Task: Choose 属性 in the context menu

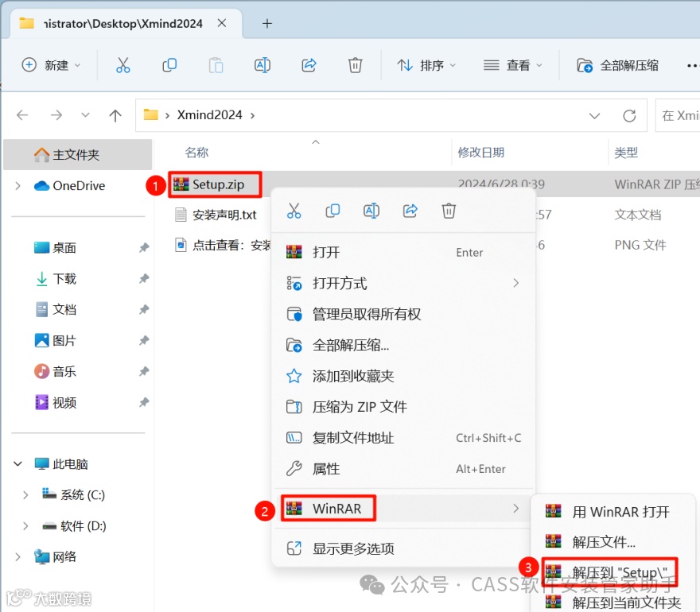Action: pyautogui.click(x=403, y=469)
